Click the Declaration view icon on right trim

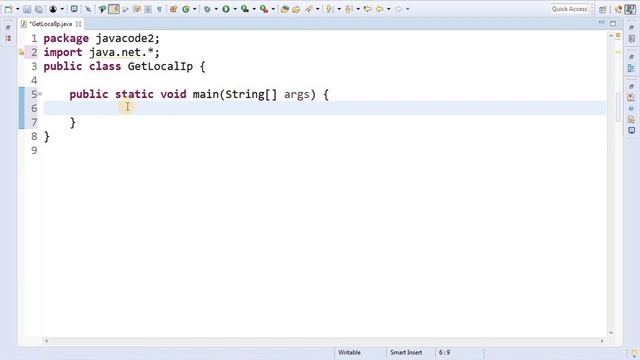coord(631,119)
